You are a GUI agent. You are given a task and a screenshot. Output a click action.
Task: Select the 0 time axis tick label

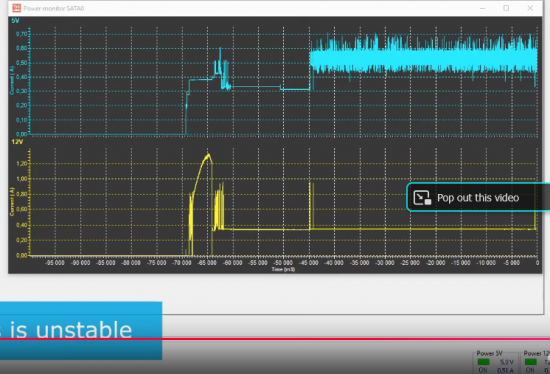[537, 263]
